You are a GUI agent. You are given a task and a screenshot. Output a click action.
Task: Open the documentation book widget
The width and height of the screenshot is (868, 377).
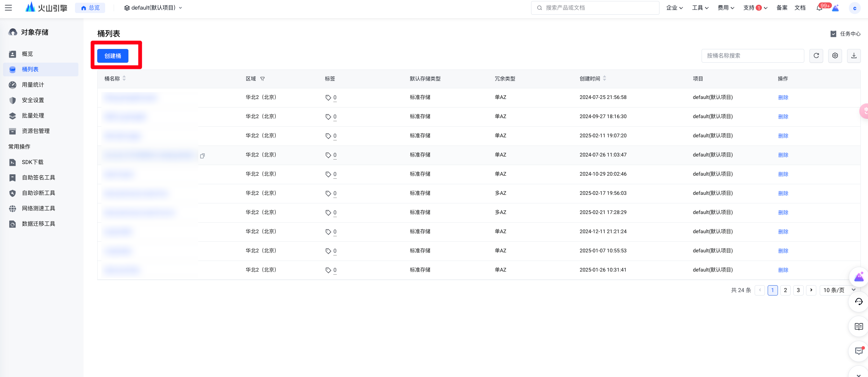pyautogui.click(x=859, y=326)
